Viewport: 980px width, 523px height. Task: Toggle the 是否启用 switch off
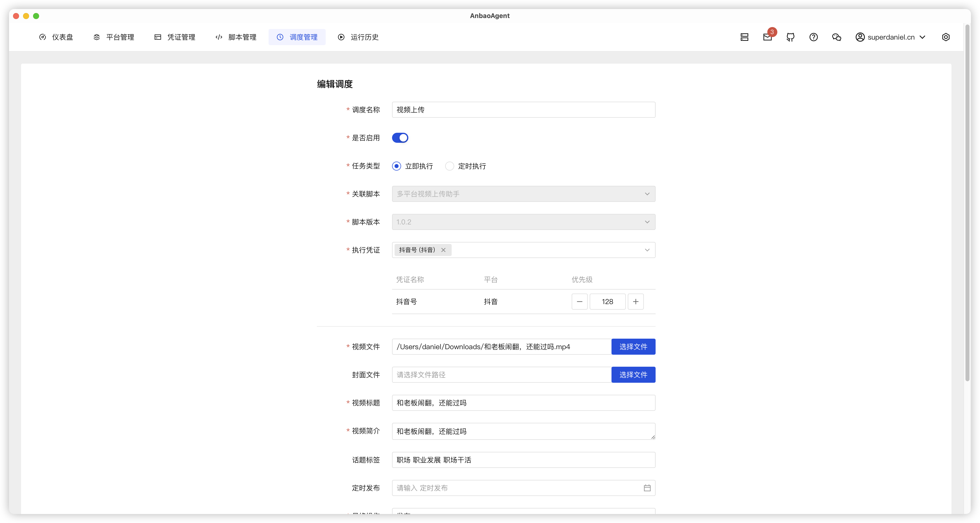pyautogui.click(x=400, y=138)
